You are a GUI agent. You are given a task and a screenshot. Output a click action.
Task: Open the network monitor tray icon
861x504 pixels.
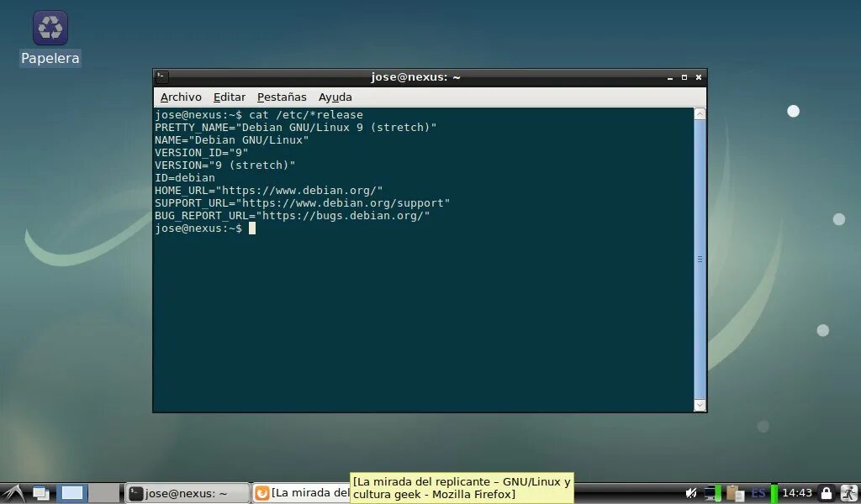point(713,493)
